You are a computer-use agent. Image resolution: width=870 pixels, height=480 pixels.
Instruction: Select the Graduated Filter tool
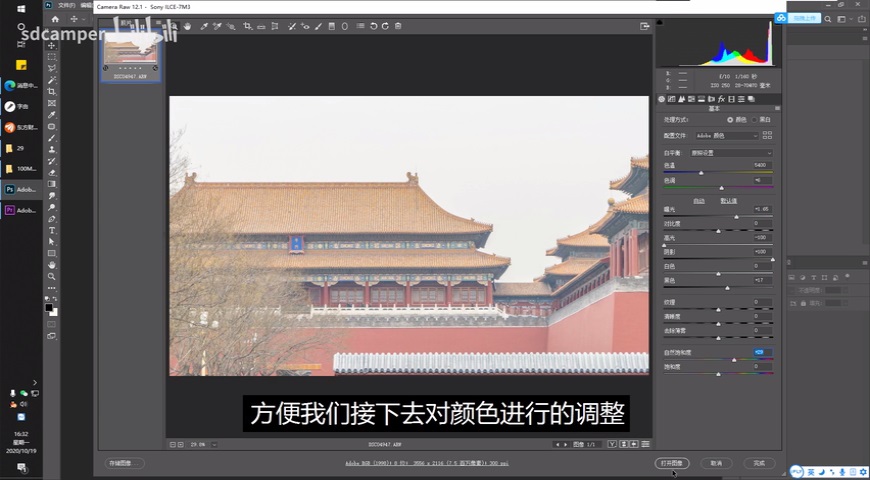(x=332, y=26)
